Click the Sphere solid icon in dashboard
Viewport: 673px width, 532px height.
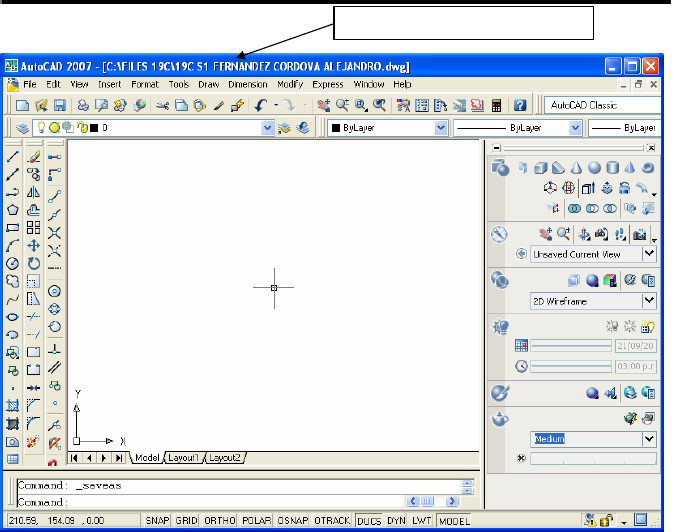[x=594, y=167]
